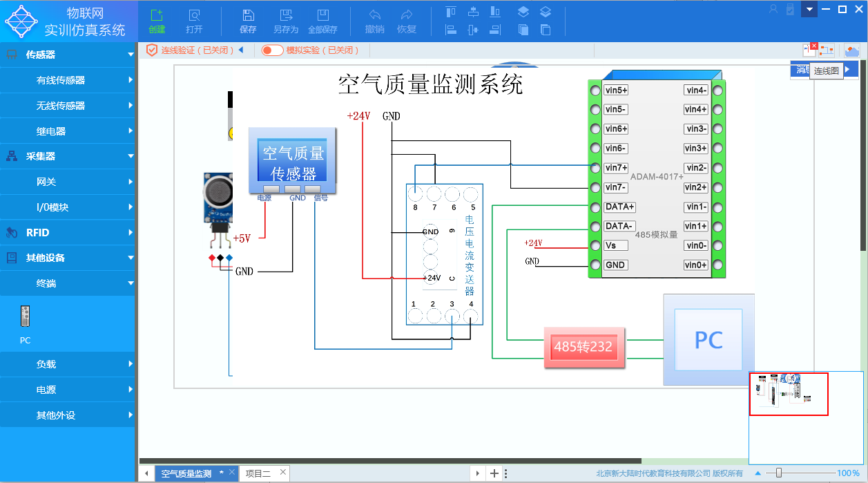The width and height of the screenshot is (868, 483).
Task: Expand the 继电器 submenu
Action: click(131, 131)
